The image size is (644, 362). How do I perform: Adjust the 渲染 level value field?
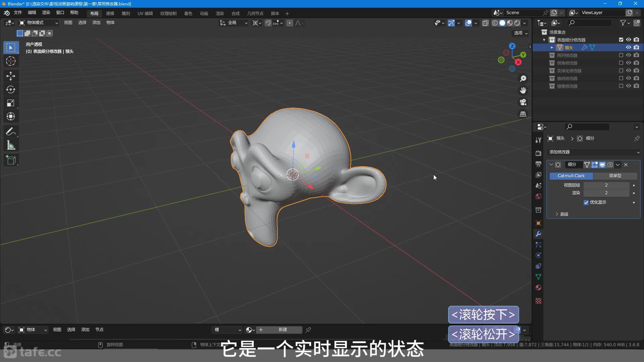point(606,193)
